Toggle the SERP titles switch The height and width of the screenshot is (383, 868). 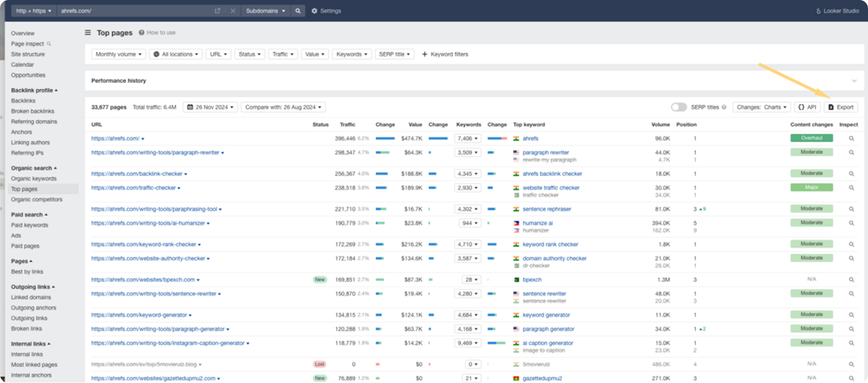click(x=678, y=107)
